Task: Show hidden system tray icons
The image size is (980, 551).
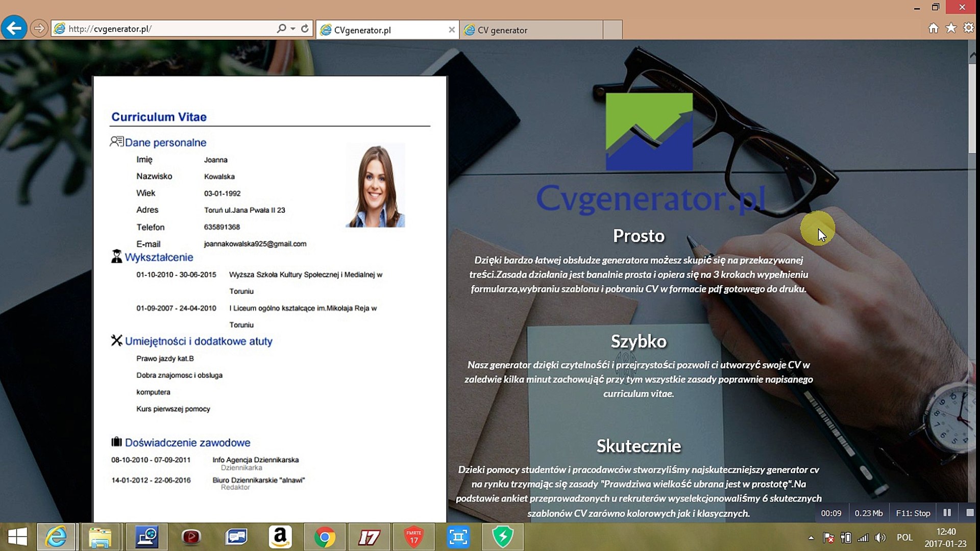Action: [811, 538]
